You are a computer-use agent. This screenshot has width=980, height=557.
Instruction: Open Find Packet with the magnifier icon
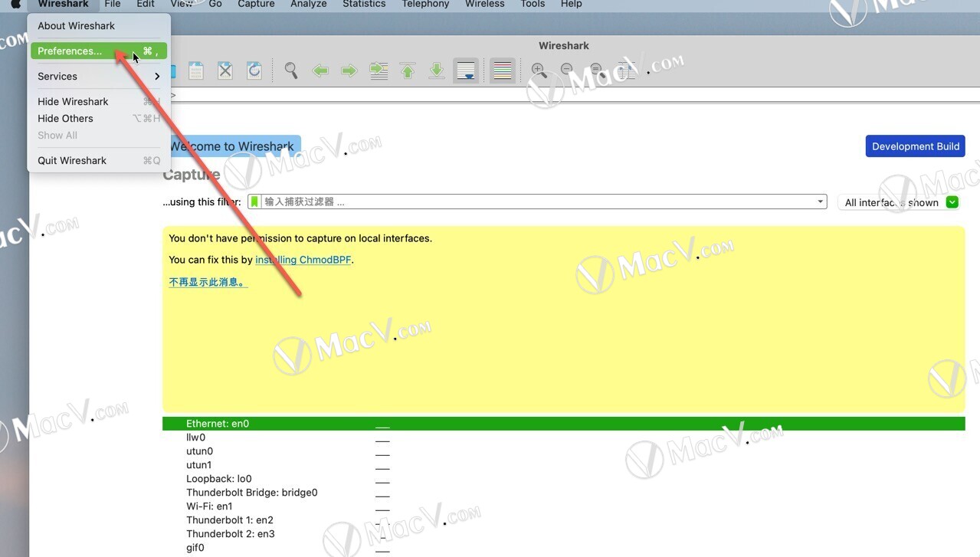click(290, 71)
